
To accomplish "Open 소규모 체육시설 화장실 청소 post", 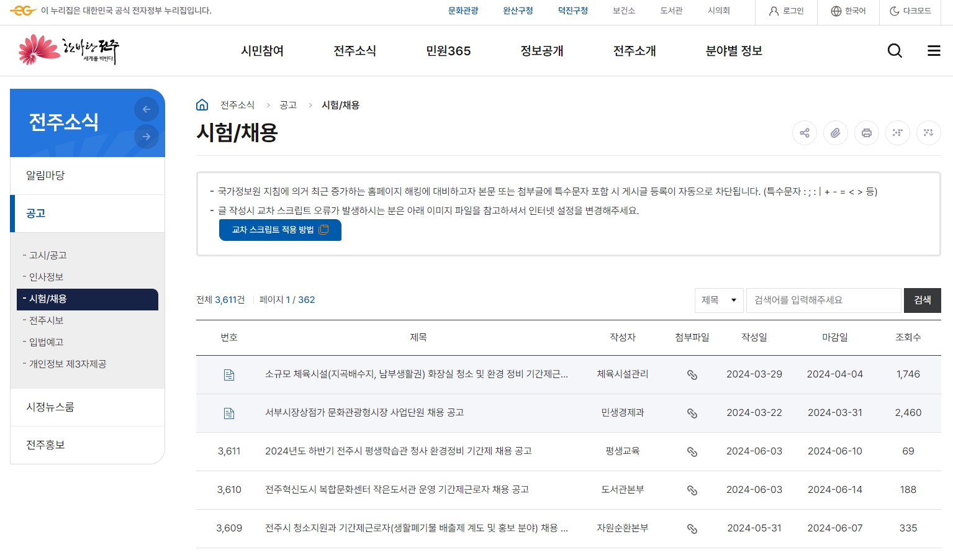I will point(416,374).
